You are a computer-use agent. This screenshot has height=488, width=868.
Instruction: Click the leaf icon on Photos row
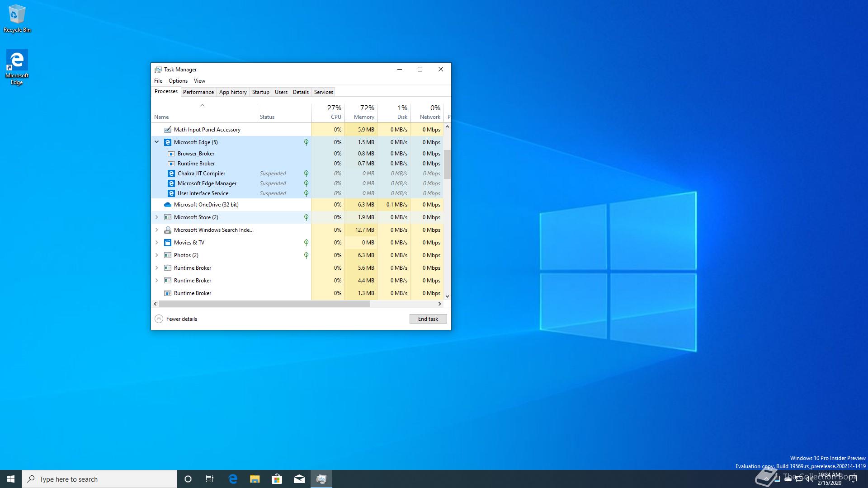point(306,255)
